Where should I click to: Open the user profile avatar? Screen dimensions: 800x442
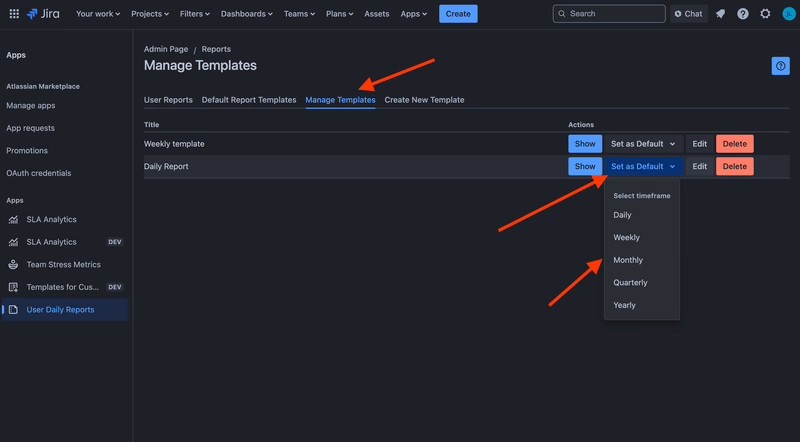pos(789,14)
